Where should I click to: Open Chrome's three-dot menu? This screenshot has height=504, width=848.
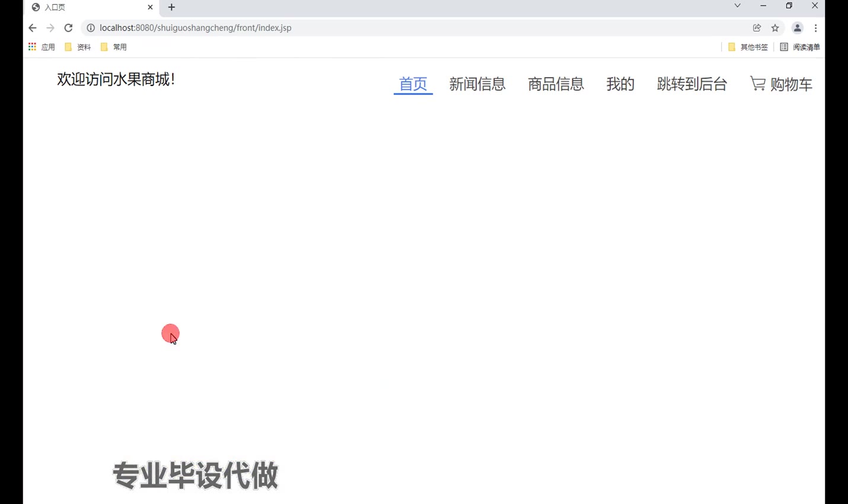coord(816,28)
